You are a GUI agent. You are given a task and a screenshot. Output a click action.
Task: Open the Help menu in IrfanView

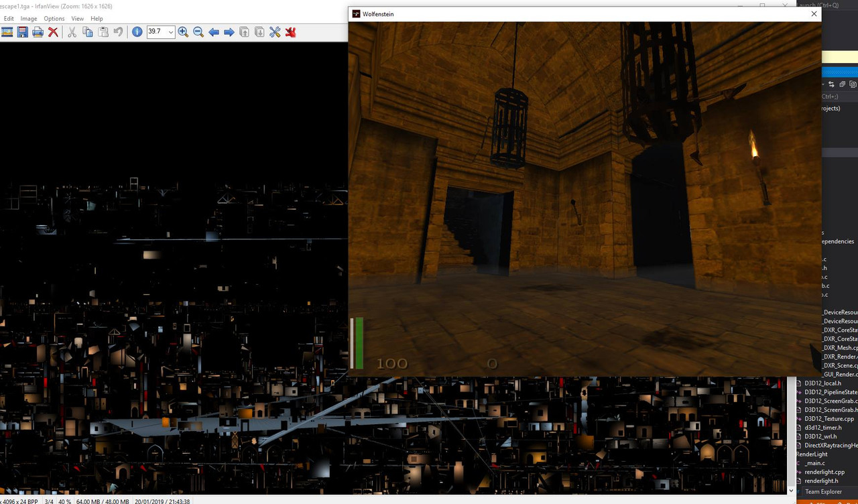(97, 19)
